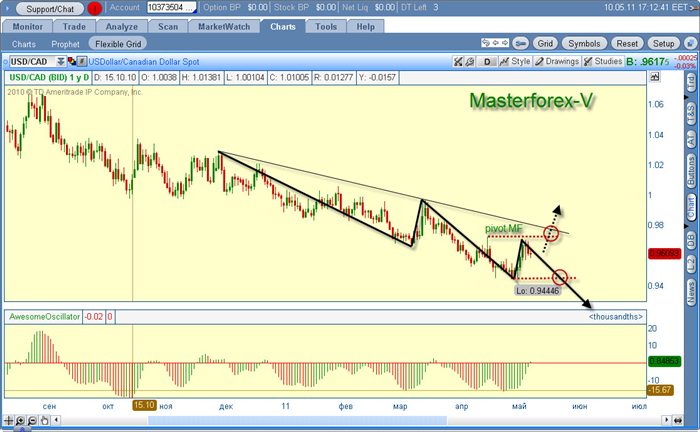Click the horizontal chart scrollbar thumb

(297, 420)
